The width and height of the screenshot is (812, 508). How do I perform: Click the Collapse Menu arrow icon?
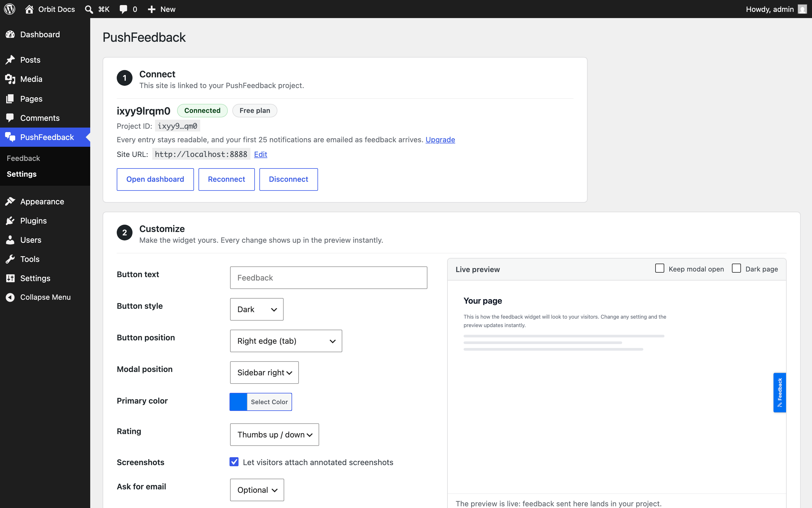[x=10, y=297]
